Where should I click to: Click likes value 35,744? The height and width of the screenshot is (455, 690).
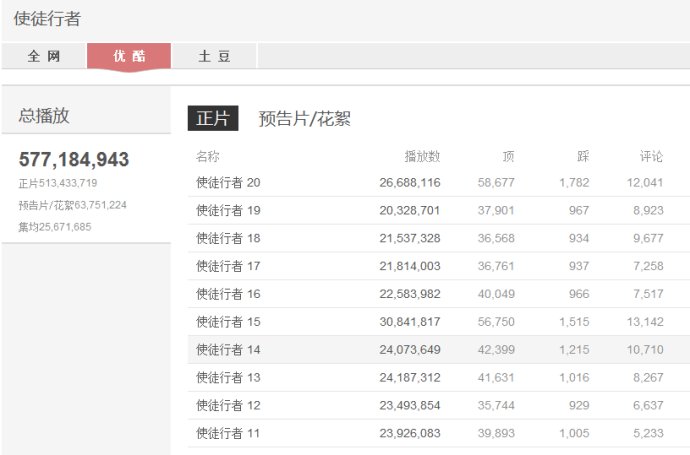(x=496, y=405)
